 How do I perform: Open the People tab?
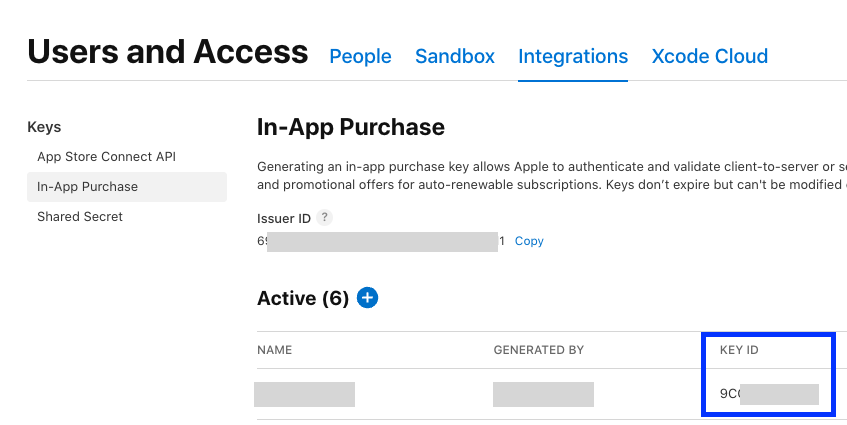coord(360,56)
